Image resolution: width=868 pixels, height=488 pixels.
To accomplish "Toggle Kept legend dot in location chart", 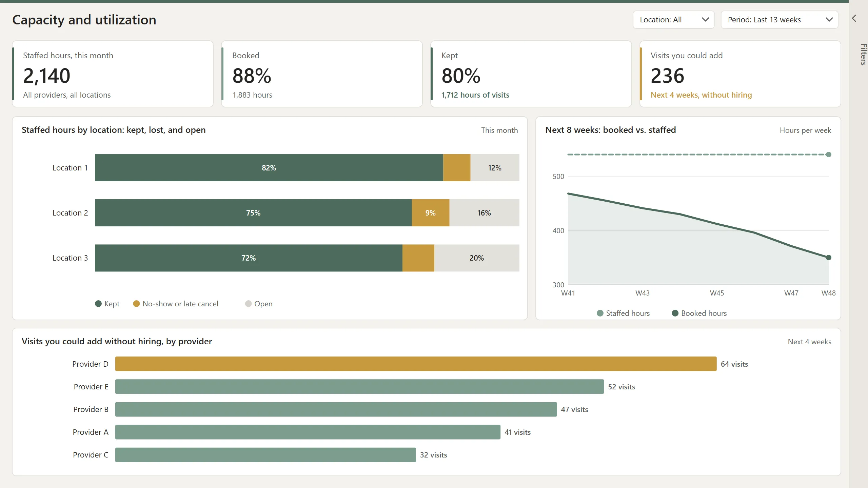I will pos(98,304).
